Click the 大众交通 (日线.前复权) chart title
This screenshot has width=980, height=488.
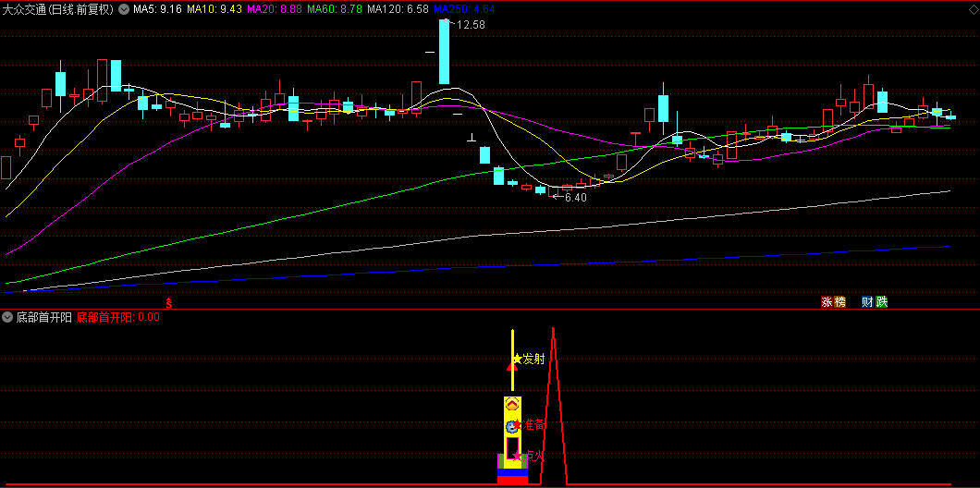[58, 9]
